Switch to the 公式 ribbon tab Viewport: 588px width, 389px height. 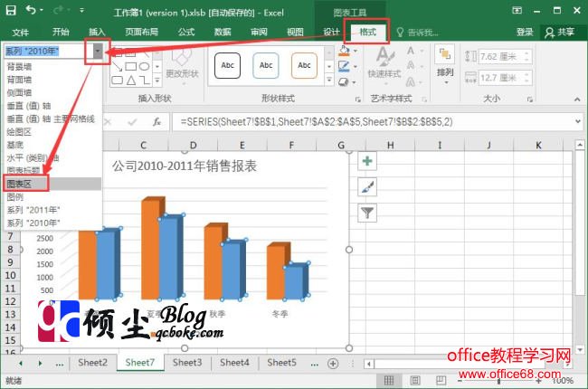point(186,32)
